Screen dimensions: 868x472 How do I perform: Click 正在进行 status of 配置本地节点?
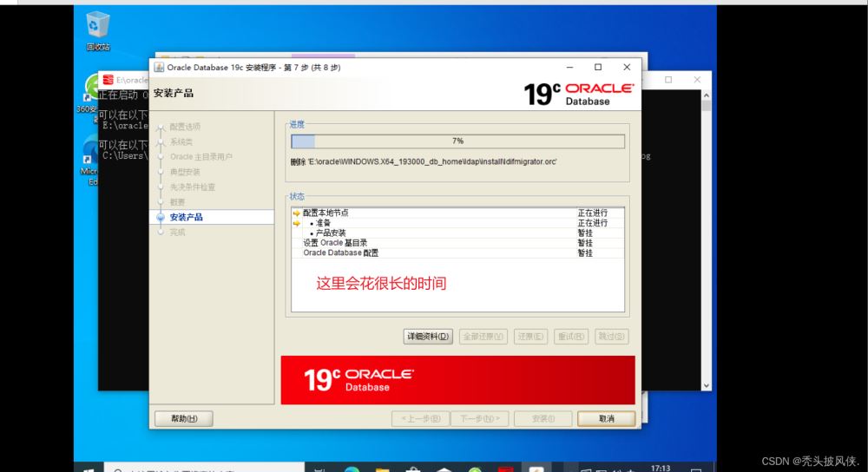click(x=592, y=213)
